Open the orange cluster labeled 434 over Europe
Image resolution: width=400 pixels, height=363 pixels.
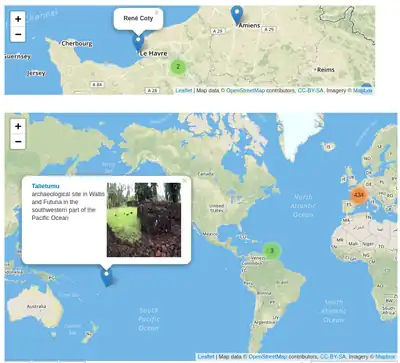point(359,195)
